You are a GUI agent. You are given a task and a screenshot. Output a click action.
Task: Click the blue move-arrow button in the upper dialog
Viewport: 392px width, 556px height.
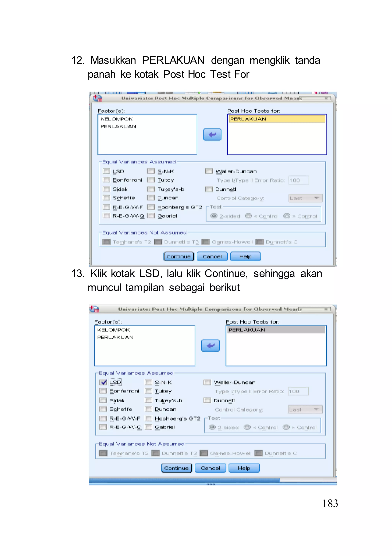[212, 134]
